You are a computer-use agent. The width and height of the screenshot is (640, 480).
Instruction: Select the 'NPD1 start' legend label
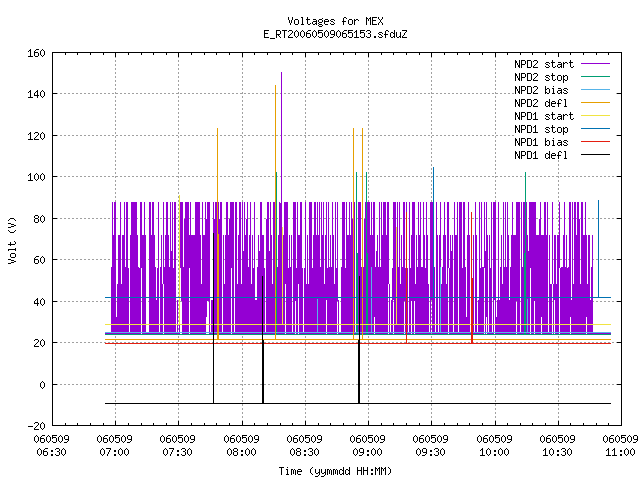544,116
